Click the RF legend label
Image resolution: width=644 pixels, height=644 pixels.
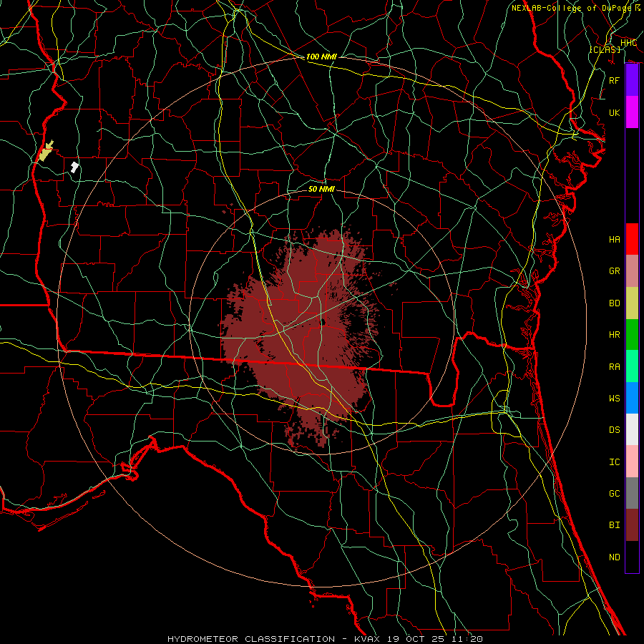click(x=614, y=80)
